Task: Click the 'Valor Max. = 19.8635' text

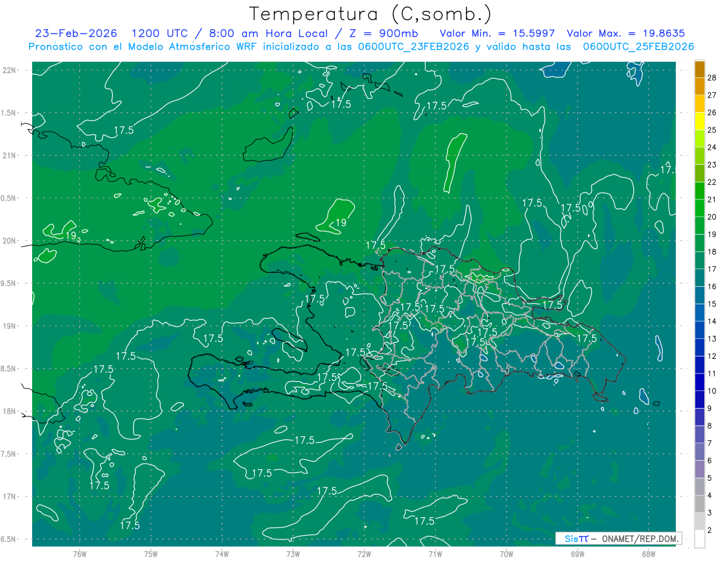Action: pyautogui.click(x=625, y=34)
